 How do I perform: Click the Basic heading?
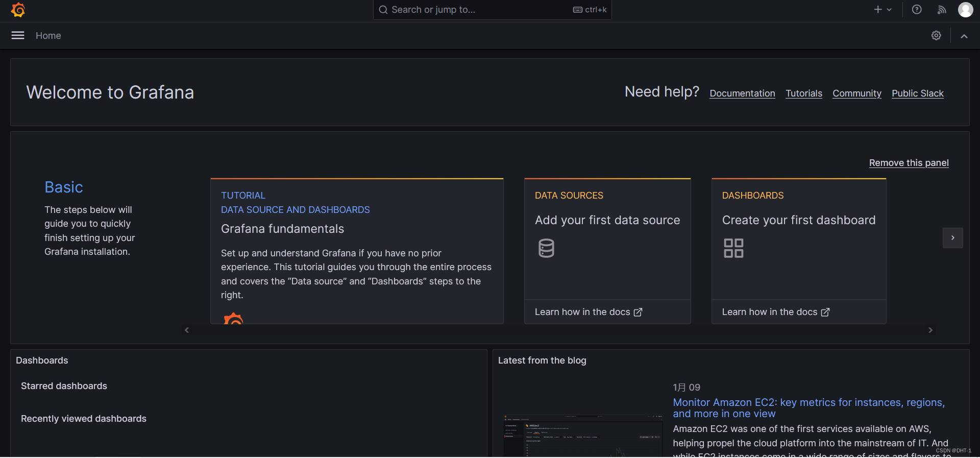(64, 187)
